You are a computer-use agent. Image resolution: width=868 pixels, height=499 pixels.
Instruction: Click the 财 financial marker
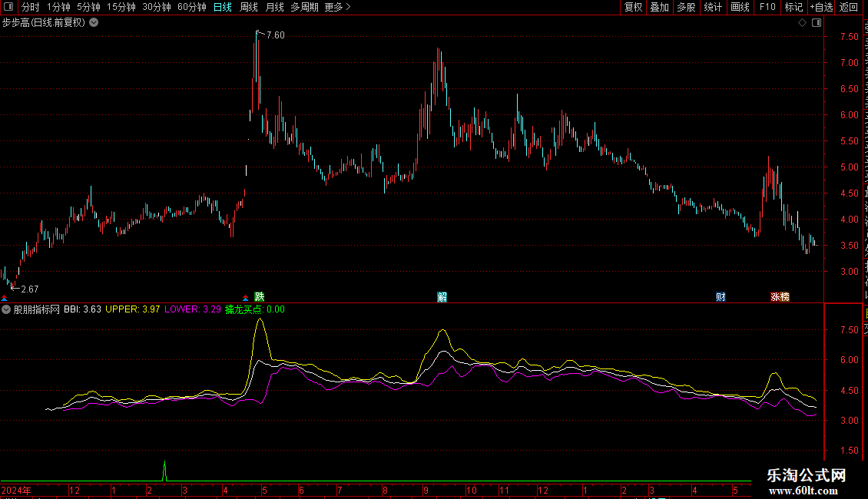721,297
